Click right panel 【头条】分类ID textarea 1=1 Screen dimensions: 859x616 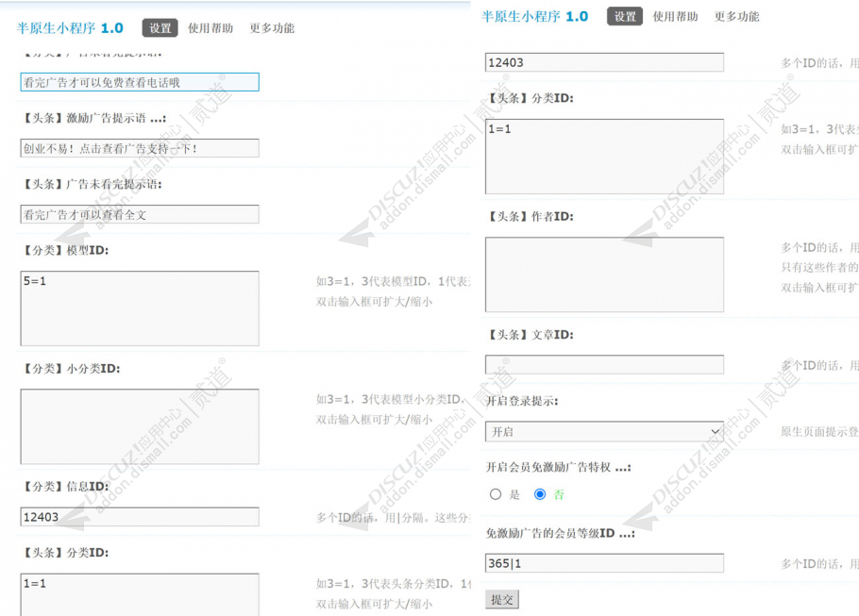tap(604, 157)
